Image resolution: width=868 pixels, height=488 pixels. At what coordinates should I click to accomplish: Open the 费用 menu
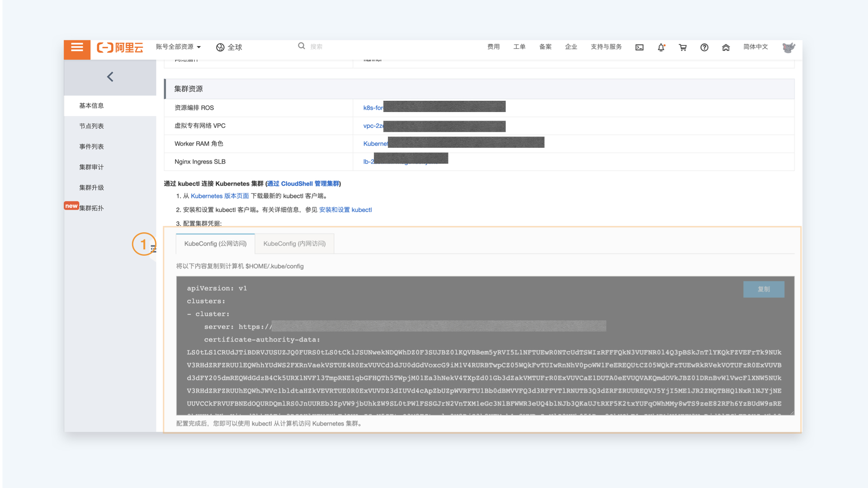(x=494, y=47)
